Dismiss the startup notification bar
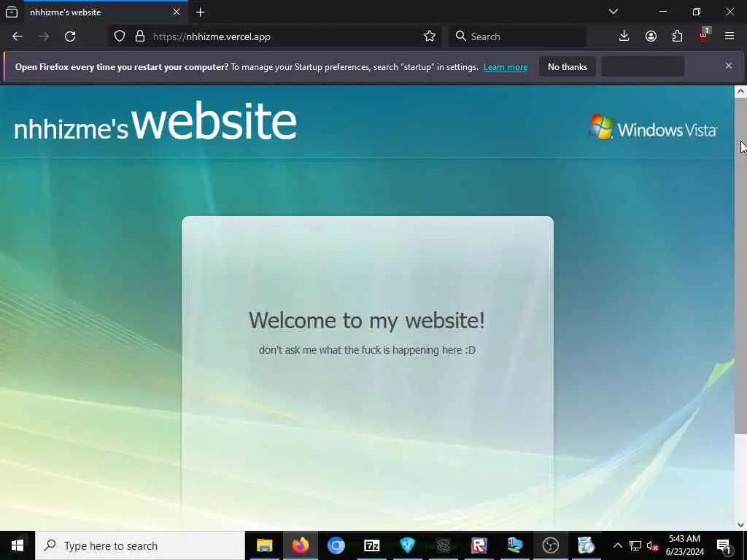Image resolution: width=747 pixels, height=560 pixels. [729, 66]
